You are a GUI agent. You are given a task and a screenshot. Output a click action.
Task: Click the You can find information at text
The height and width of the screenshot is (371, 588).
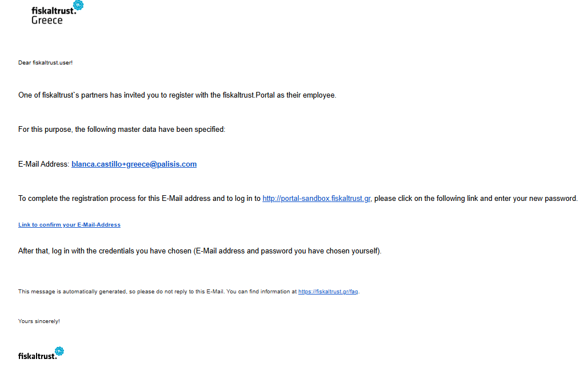261,292
